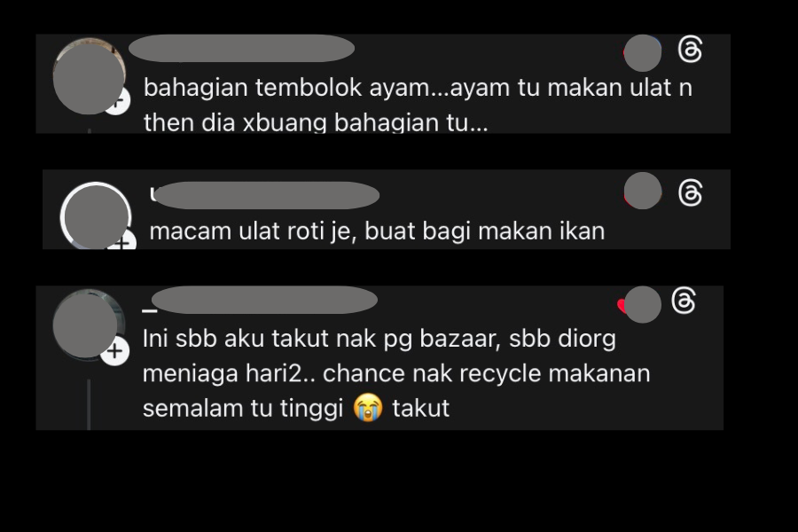Open comment about takut nak pg bazaar
This screenshot has width=798, height=532.
(396, 373)
